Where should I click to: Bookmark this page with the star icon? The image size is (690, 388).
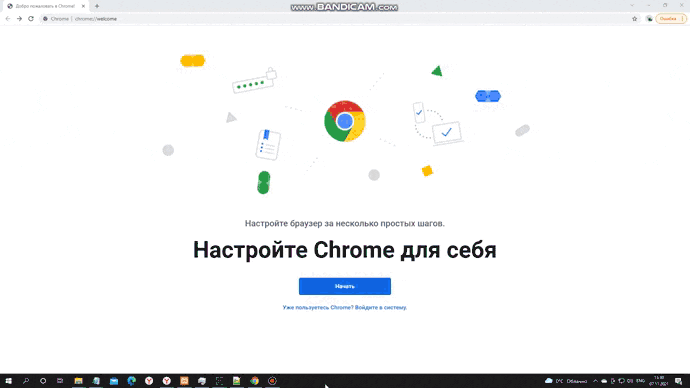pos(635,19)
